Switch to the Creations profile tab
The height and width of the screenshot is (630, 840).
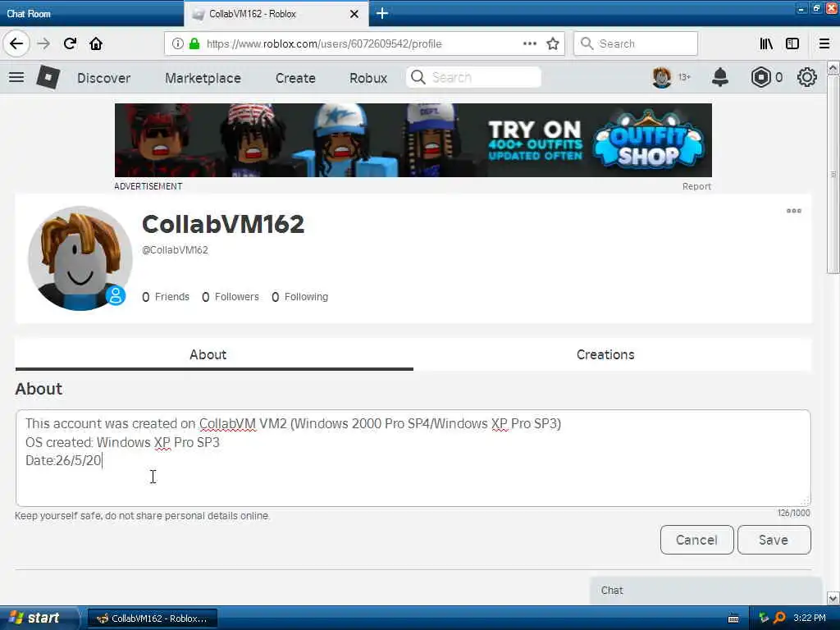pos(612,354)
